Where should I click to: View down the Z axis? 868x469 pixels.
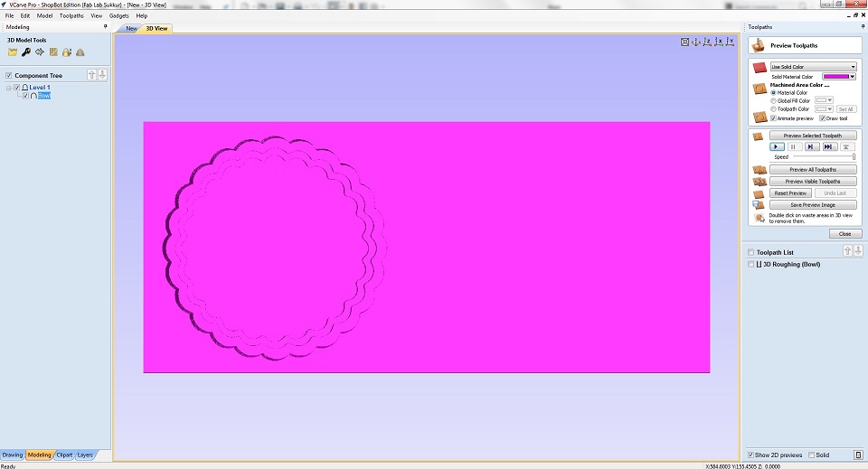707,42
